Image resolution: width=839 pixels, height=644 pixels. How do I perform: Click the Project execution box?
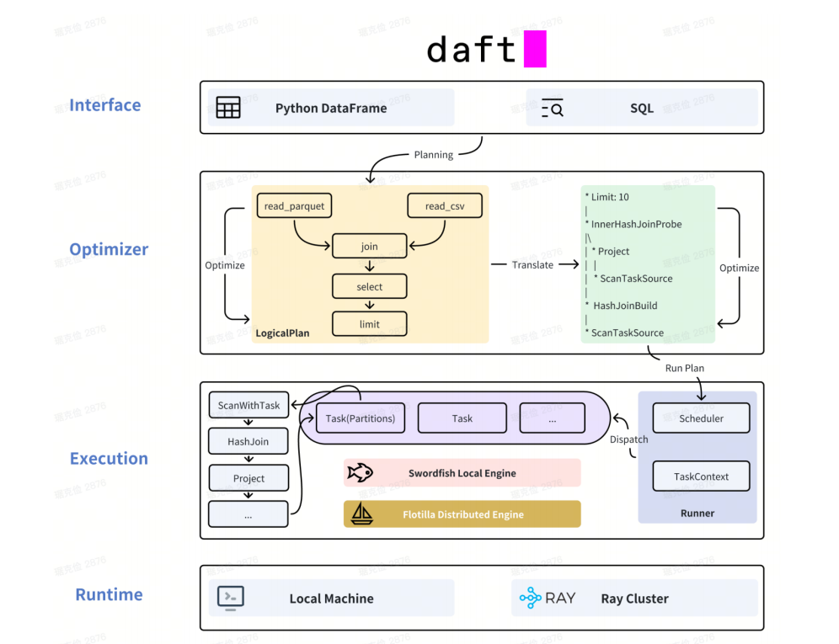pyautogui.click(x=248, y=478)
